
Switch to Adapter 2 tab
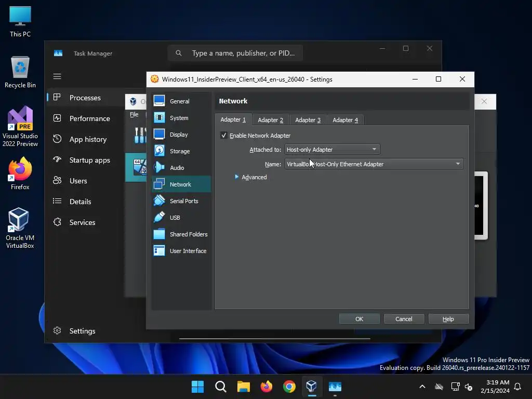(x=270, y=120)
